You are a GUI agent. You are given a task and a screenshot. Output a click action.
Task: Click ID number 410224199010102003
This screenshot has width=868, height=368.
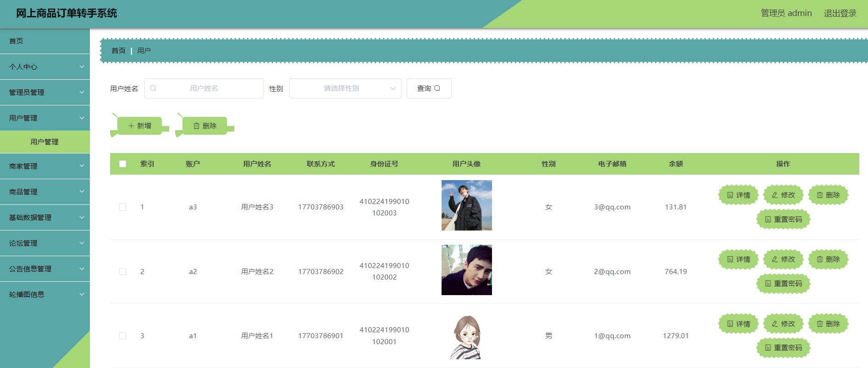pos(384,207)
